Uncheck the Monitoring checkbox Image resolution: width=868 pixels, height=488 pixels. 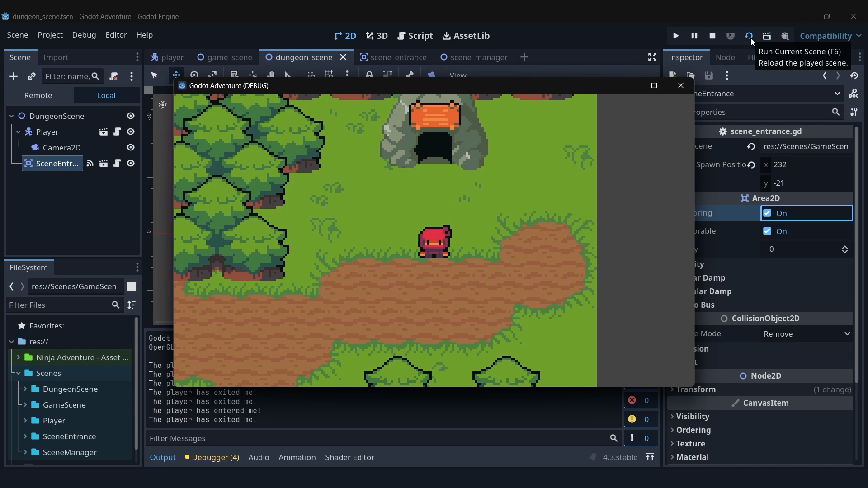click(767, 213)
